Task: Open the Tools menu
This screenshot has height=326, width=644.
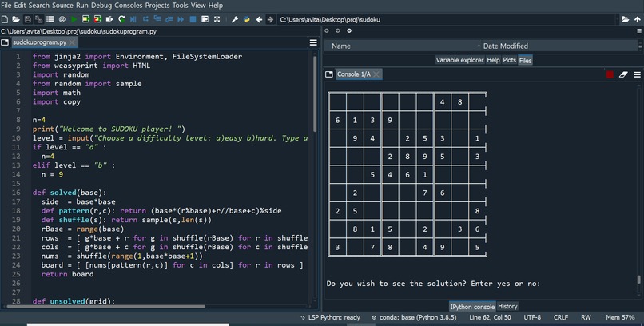Action: click(181, 6)
